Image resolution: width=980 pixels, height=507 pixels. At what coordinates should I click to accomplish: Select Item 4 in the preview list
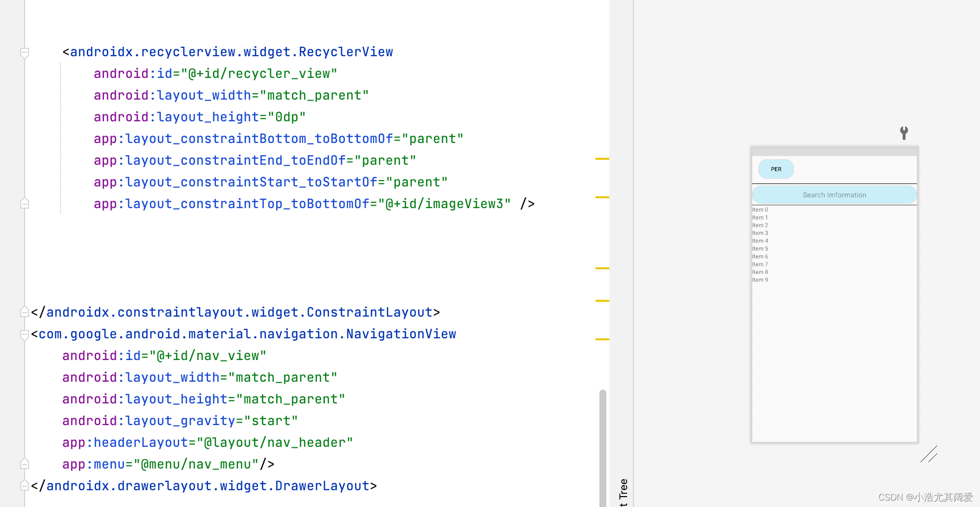760,241
